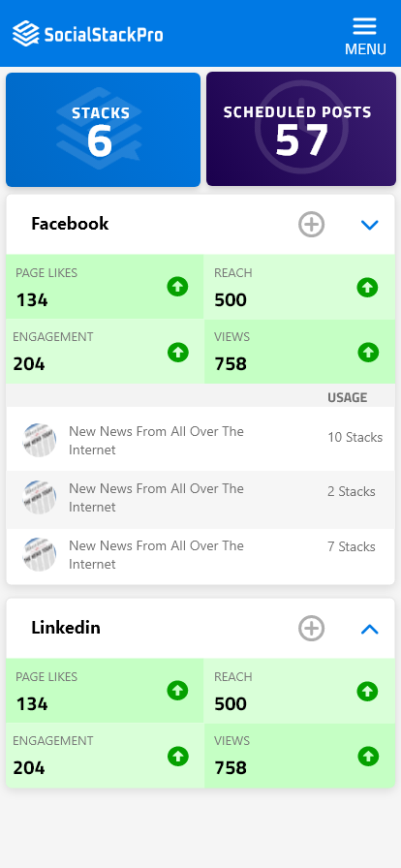
Task: Collapse the Linkedin panel chevron
Action: coord(369,629)
